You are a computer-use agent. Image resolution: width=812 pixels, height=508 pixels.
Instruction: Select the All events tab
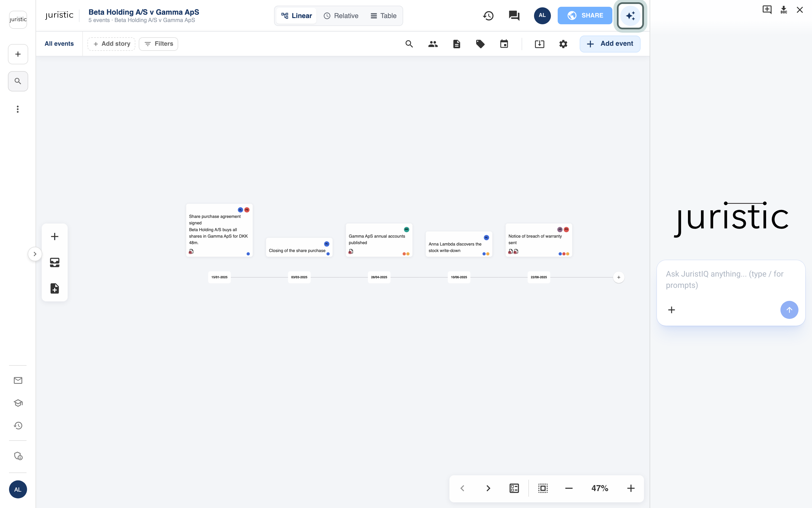click(59, 44)
